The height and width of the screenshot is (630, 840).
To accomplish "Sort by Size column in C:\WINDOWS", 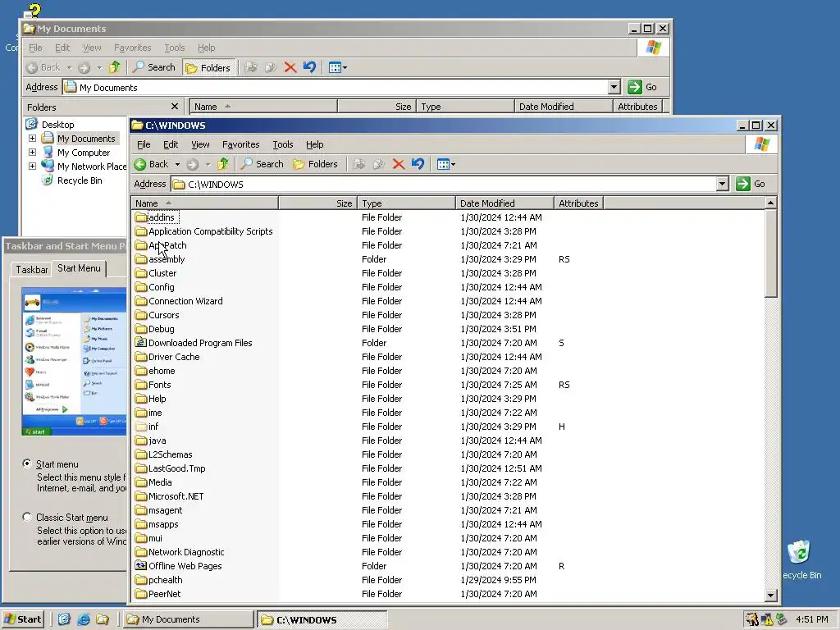I will coord(318,203).
